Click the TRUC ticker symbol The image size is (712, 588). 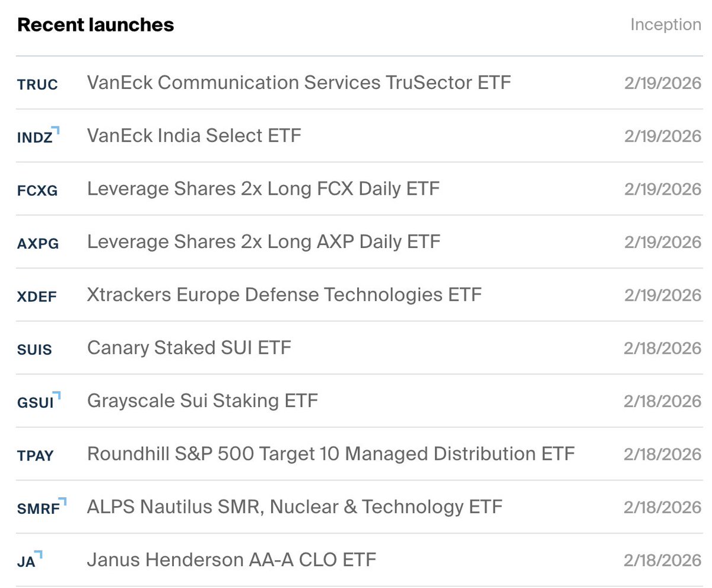point(37,84)
